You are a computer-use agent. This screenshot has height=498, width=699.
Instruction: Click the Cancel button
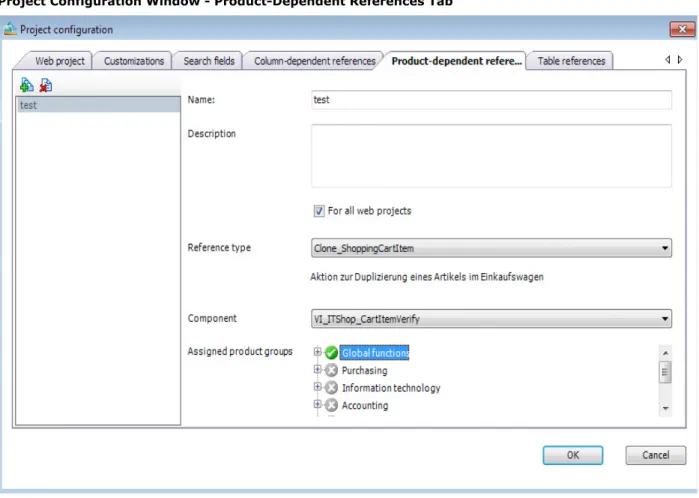[655, 455]
